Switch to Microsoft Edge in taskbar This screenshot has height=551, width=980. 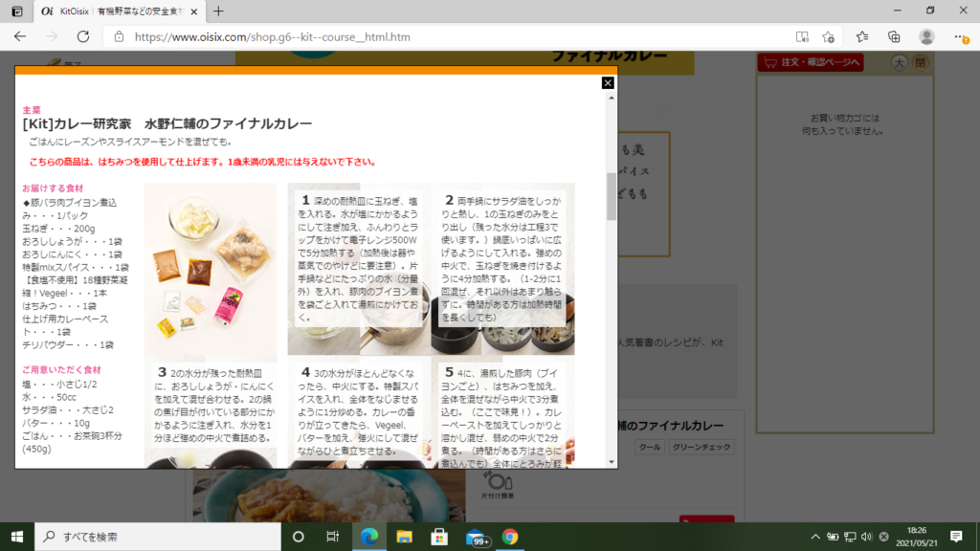point(368,537)
